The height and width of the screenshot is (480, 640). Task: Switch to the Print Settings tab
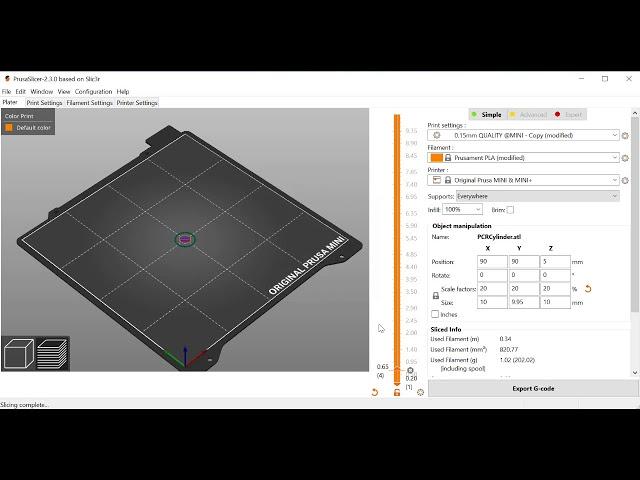click(44, 103)
